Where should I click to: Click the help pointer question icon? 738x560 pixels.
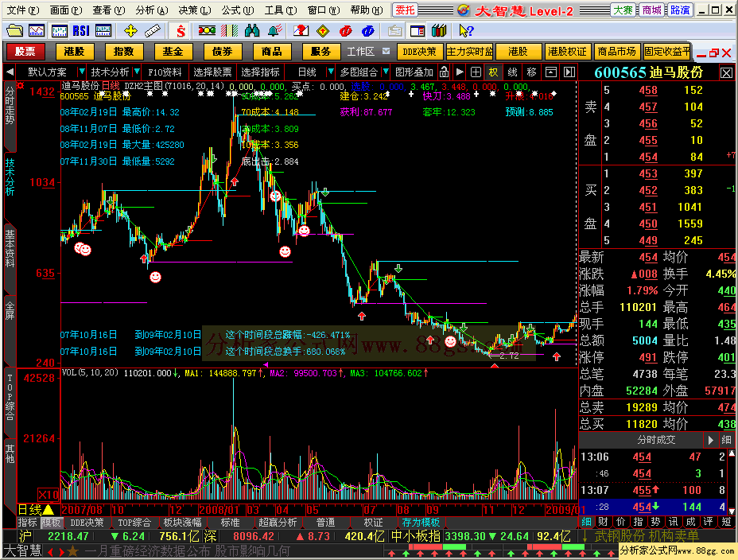466,31
